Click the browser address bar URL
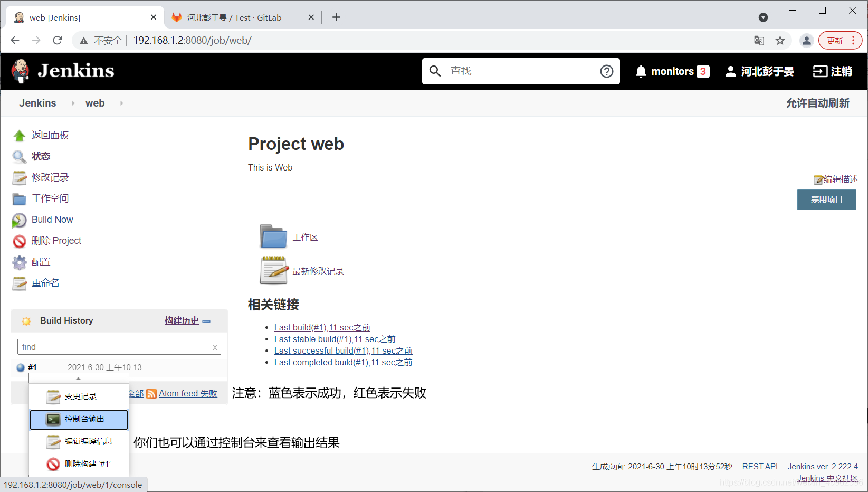The height and width of the screenshot is (492, 868). 193,41
